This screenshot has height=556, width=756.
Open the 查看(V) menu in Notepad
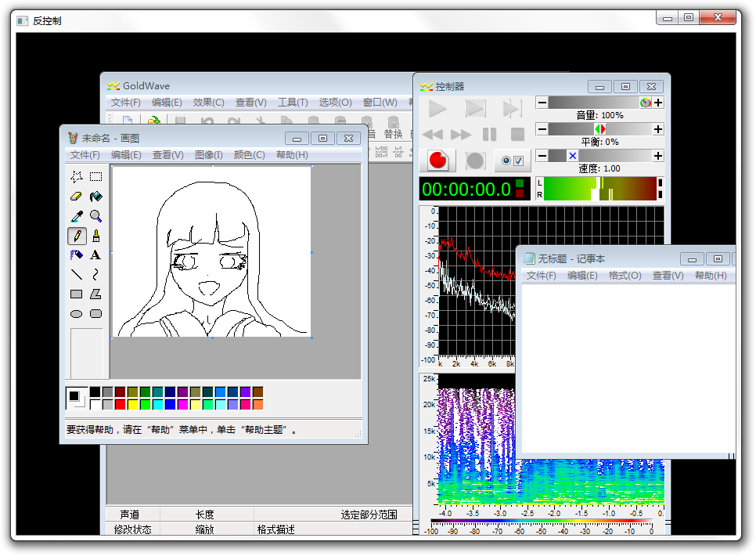click(668, 276)
